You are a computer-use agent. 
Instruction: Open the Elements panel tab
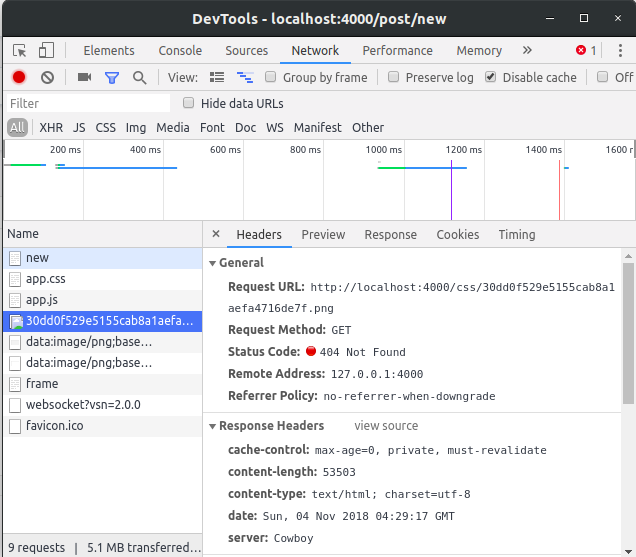(109, 50)
